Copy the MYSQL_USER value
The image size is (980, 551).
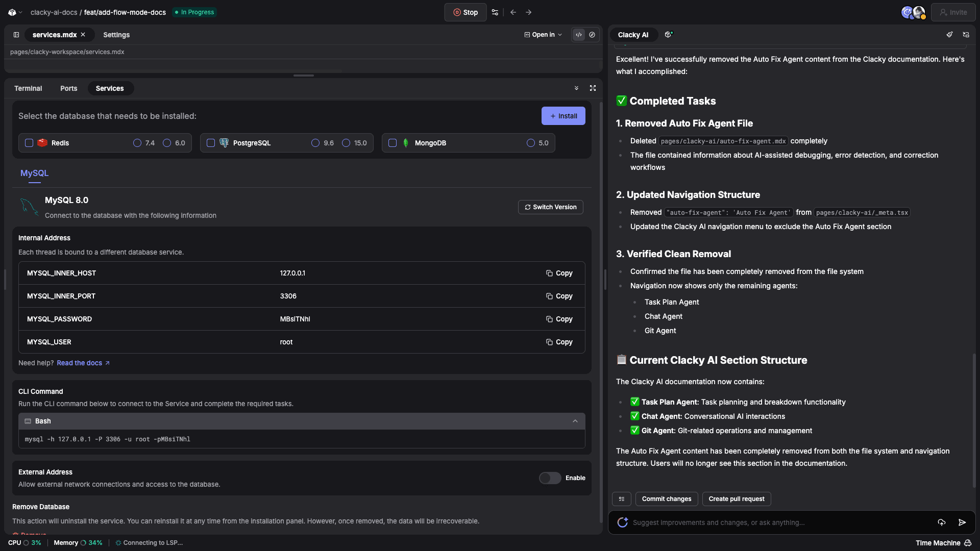click(559, 342)
